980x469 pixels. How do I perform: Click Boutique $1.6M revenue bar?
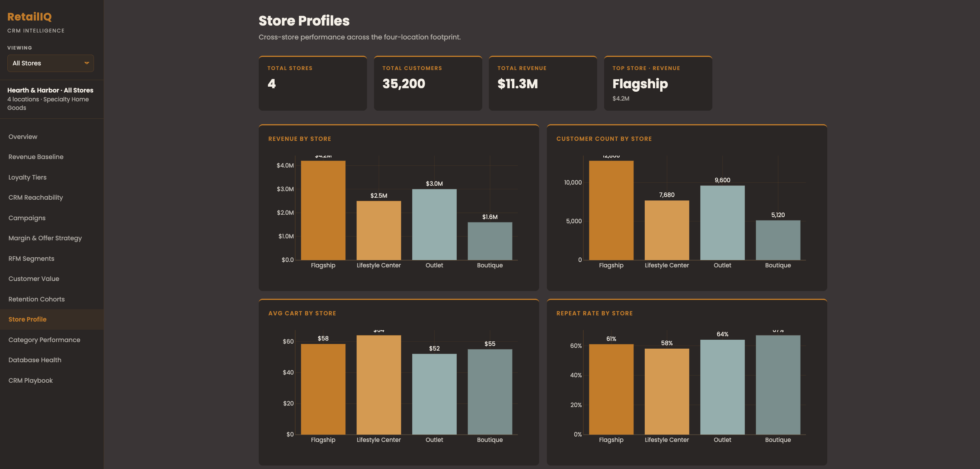(490, 241)
